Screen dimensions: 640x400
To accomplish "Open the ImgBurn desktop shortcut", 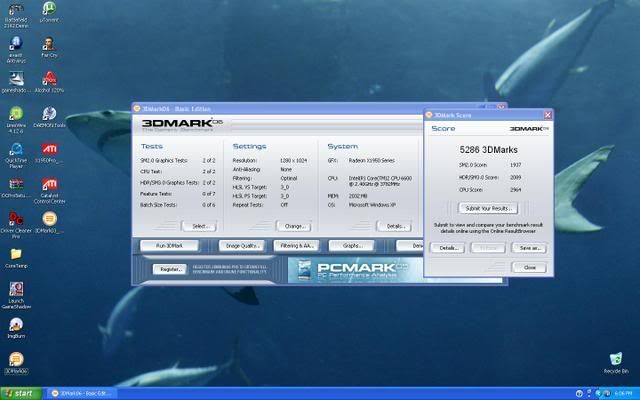I will point(16,328).
